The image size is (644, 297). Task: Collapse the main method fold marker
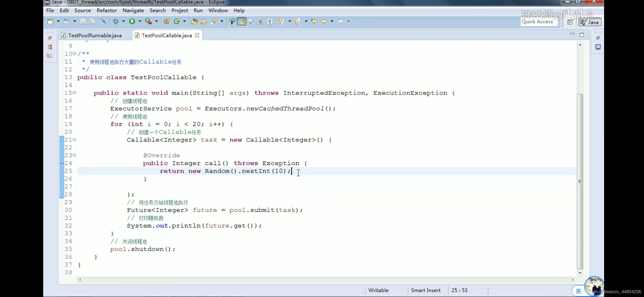pyautogui.click(x=74, y=93)
